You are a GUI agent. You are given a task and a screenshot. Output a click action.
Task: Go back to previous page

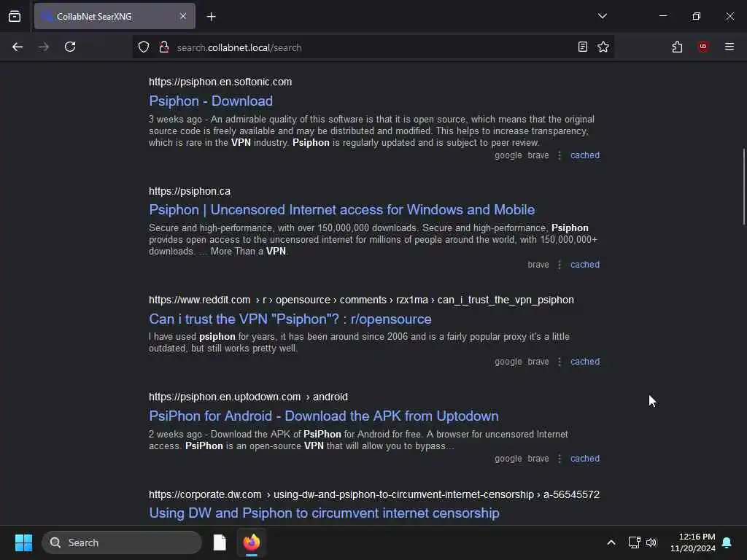tap(18, 47)
